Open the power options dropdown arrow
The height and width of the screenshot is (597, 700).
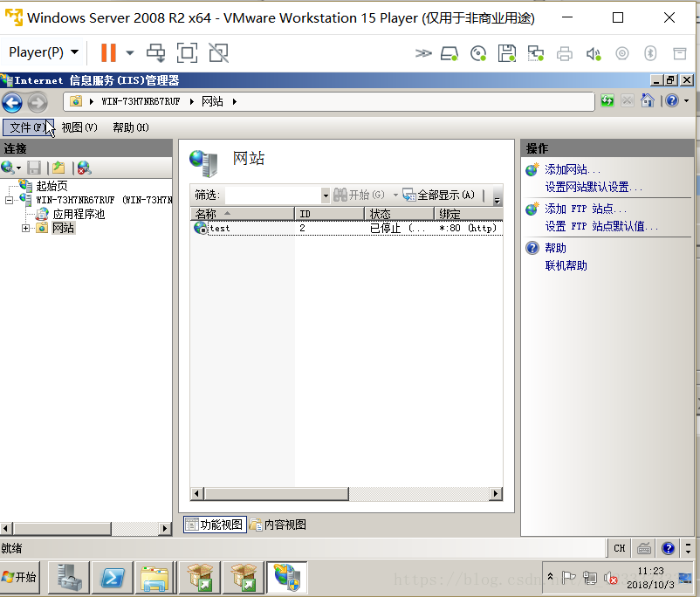[x=130, y=52]
